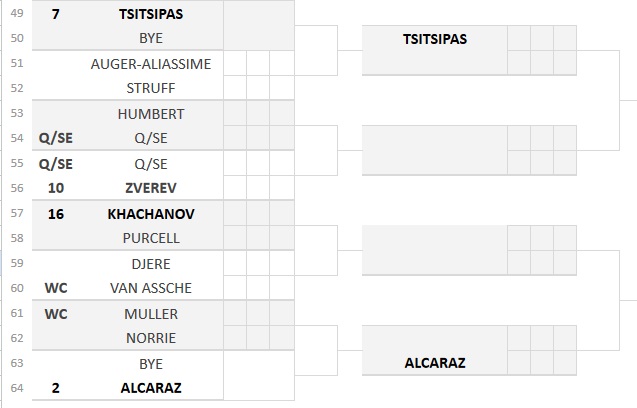
Task: Click the MULLER name cell
Action: (x=151, y=314)
